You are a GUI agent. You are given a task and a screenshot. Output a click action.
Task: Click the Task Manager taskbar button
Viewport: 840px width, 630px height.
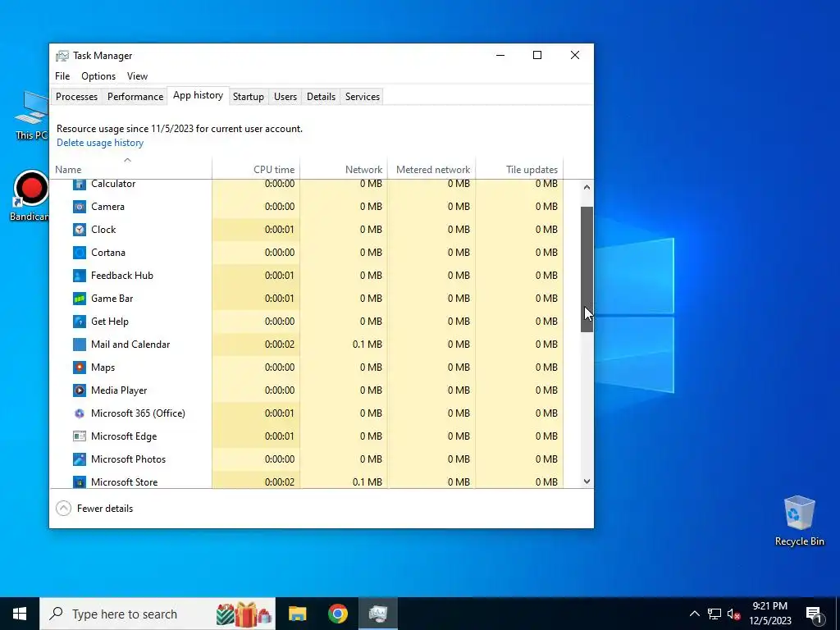[x=378, y=614]
